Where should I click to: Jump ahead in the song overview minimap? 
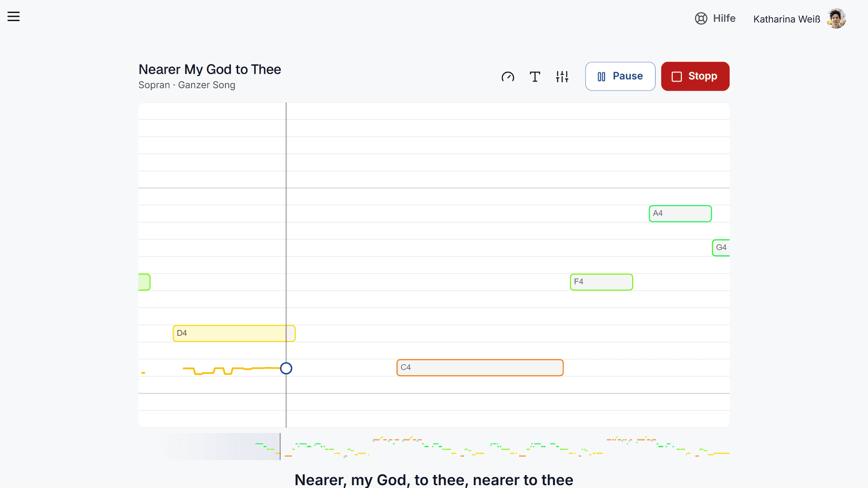(505, 447)
